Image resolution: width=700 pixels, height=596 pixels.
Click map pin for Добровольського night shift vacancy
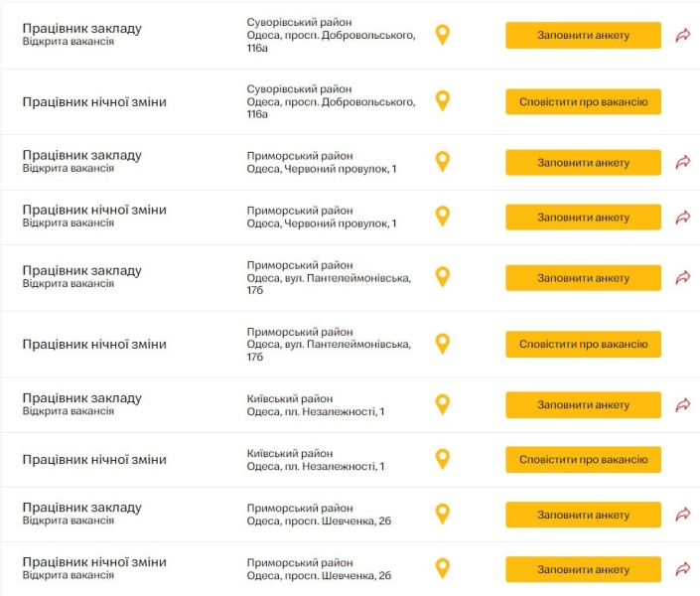[x=443, y=100]
